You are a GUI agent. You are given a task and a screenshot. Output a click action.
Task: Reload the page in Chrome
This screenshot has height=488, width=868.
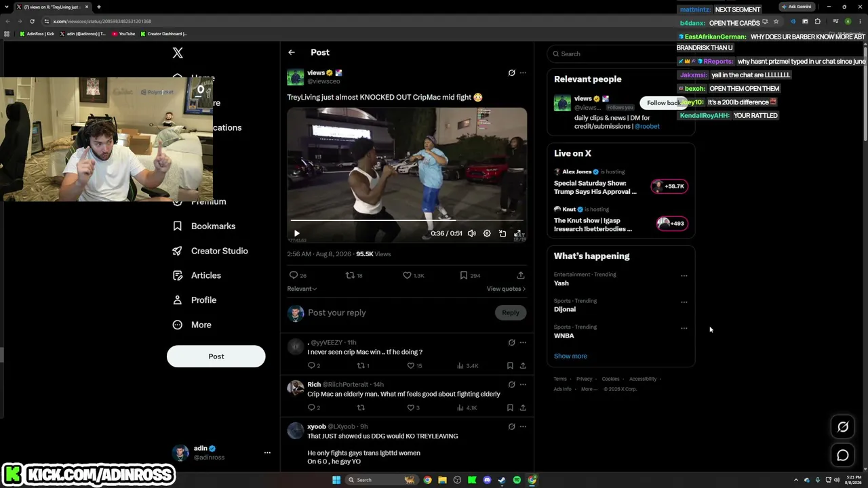click(x=32, y=21)
